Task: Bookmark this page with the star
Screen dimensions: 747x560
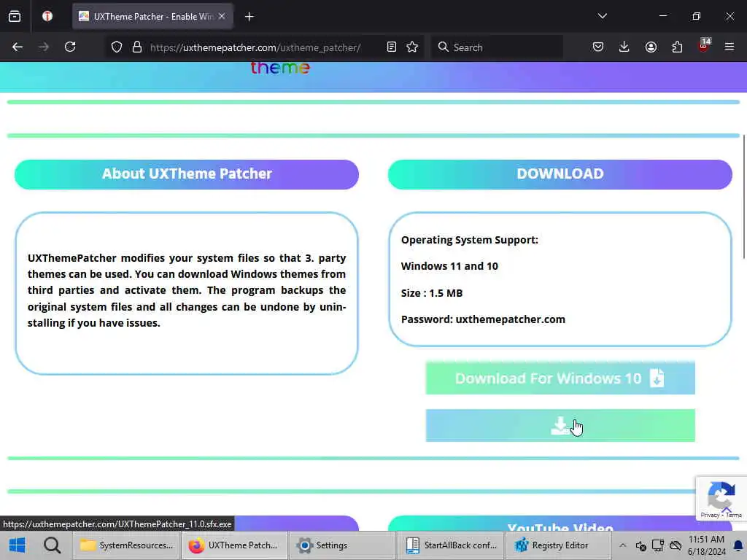Action: (x=412, y=47)
